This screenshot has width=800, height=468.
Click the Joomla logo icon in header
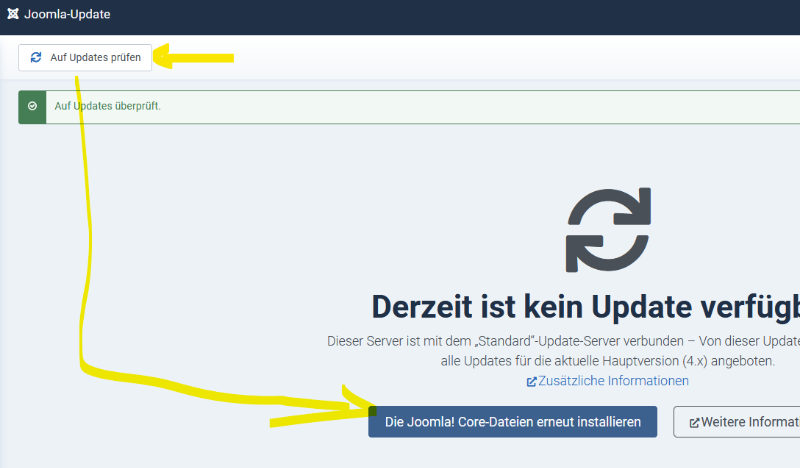(x=13, y=14)
